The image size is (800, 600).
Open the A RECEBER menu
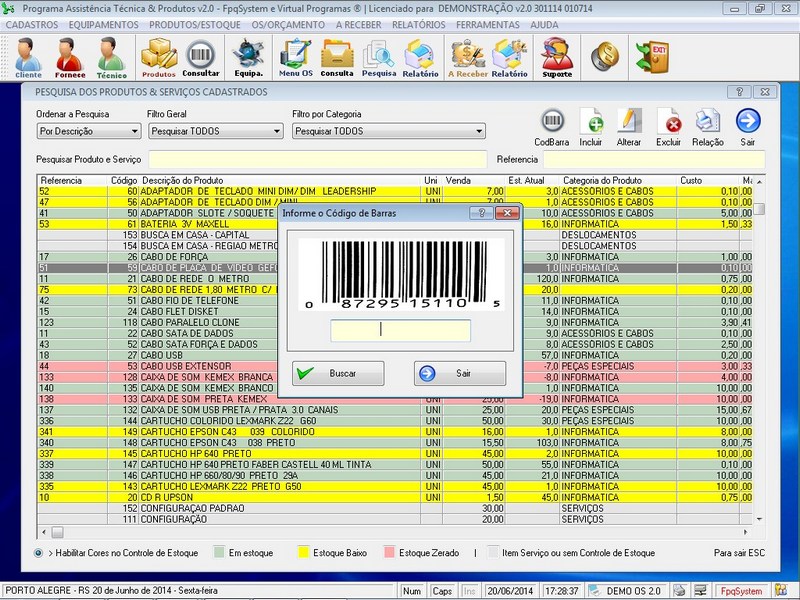click(x=359, y=25)
